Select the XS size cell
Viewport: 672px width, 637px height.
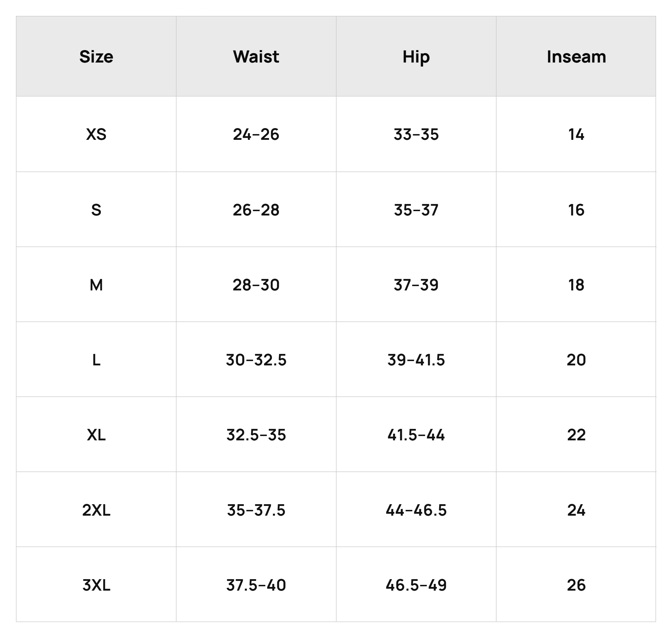coord(96,134)
